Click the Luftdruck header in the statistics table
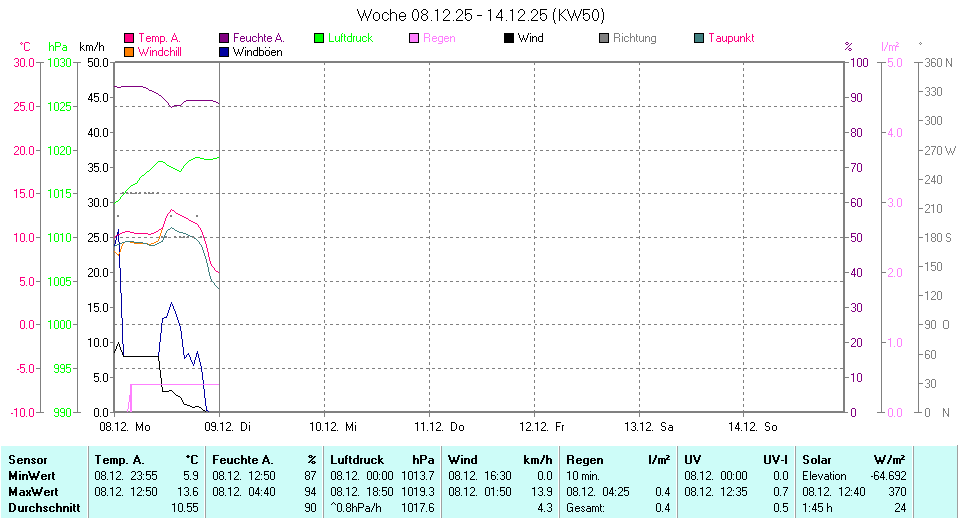 [356, 460]
